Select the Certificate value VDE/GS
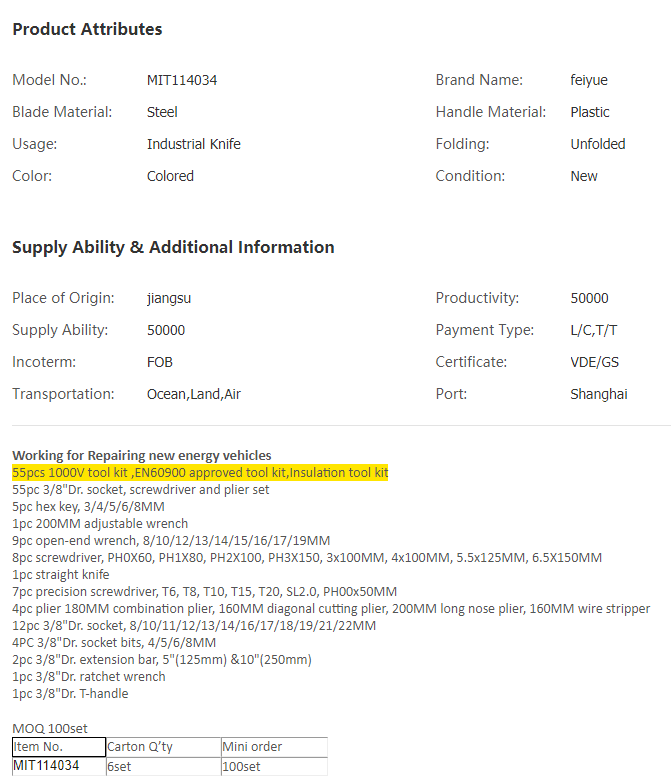This screenshot has width=671, height=781. coord(594,362)
